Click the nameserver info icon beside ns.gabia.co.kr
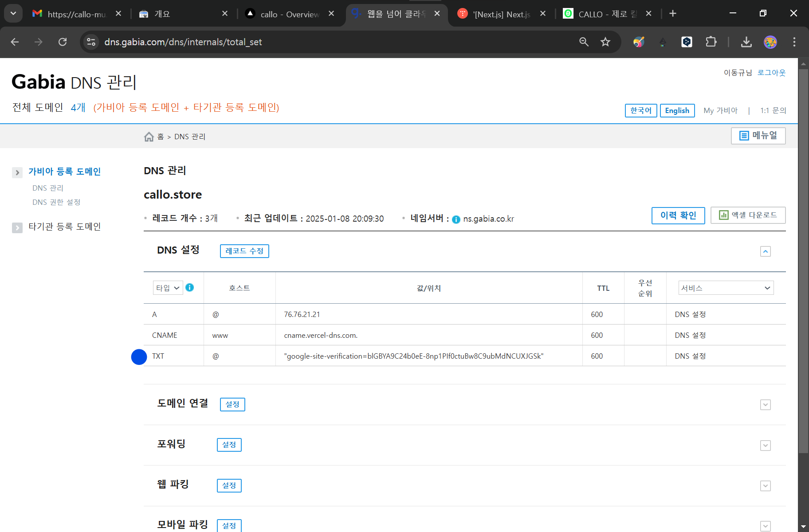Image resolution: width=809 pixels, height=532 pixels. tap(456, 219)
